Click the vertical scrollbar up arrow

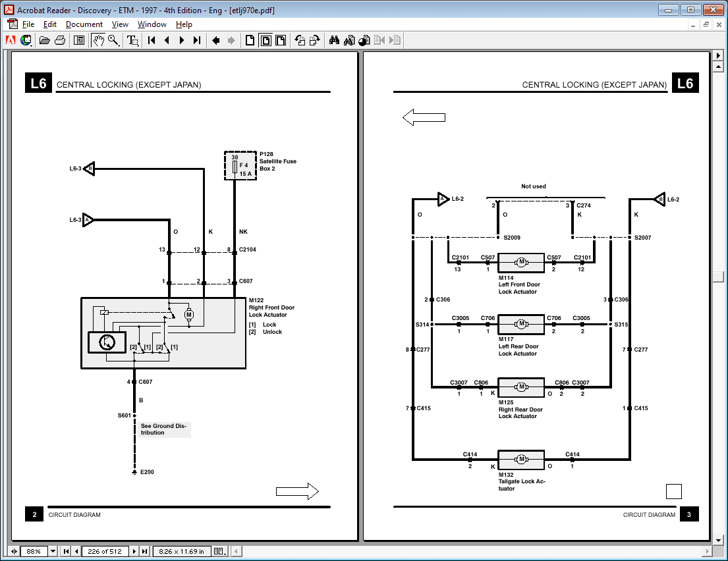click(718, 67)
